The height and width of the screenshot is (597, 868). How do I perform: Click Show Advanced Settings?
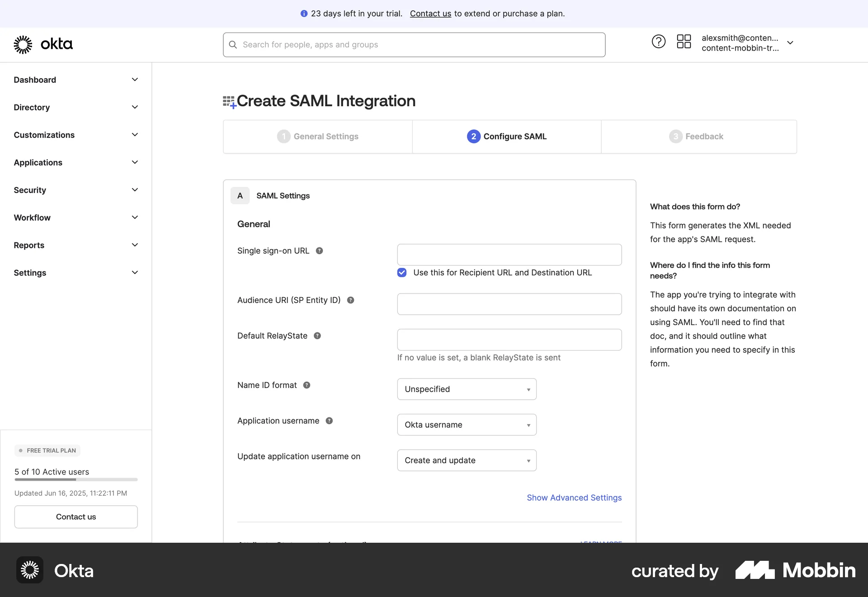574,497
